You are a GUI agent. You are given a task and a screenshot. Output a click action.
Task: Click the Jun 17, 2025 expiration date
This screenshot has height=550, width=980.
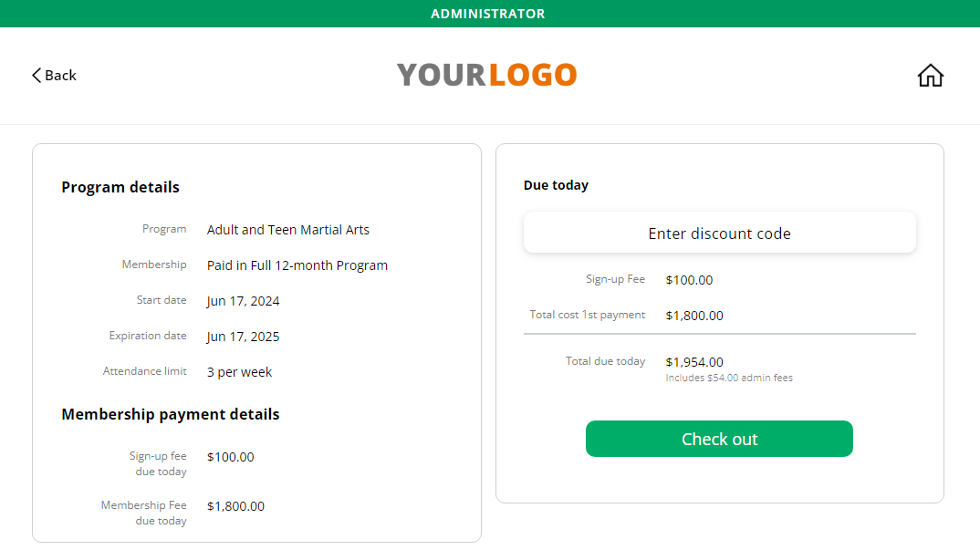(243, 337)
